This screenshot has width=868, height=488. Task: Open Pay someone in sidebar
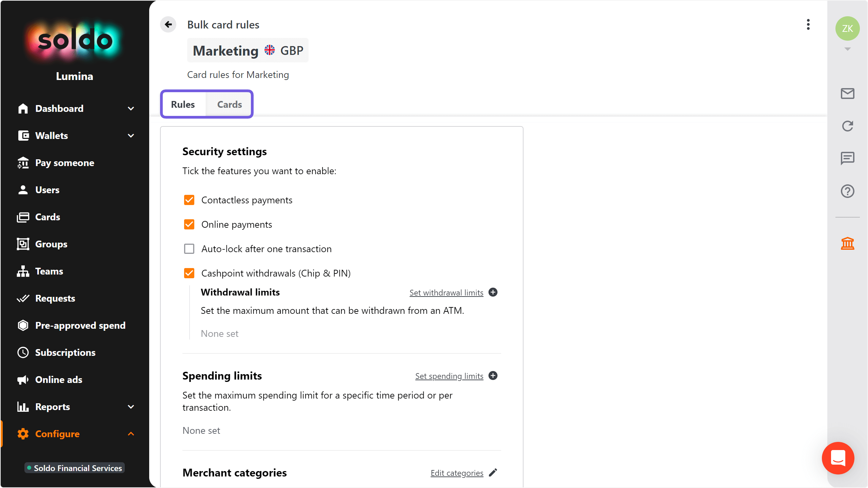[x=65, y=163]
